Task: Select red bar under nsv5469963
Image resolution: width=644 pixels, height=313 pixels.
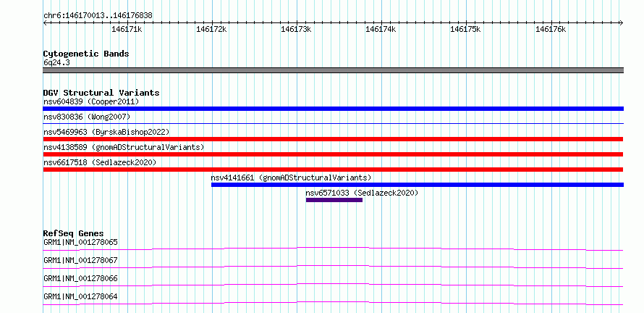Action: click(x=333, y=139)
